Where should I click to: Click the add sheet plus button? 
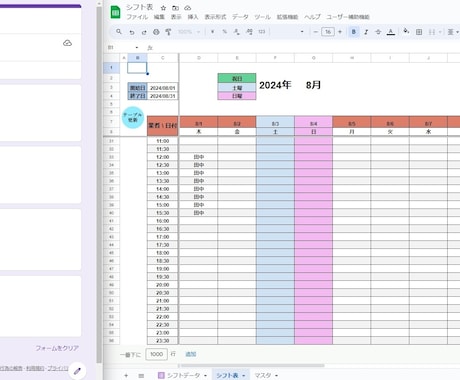tap(126, 376)
